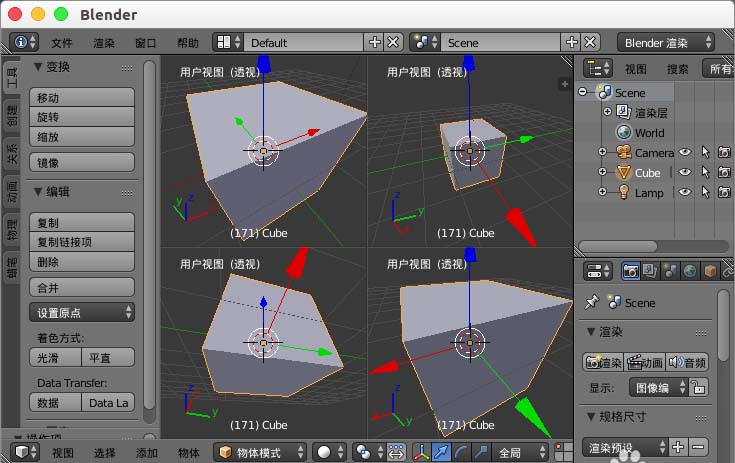Open the 文件 menu
The height and width of the screenshot is (463, 735).
pyautogui.click(x=62, y=43)
